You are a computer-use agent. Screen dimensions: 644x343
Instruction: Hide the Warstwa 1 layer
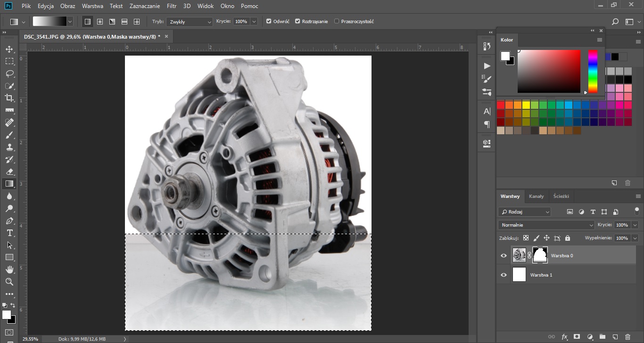[504, 275]
